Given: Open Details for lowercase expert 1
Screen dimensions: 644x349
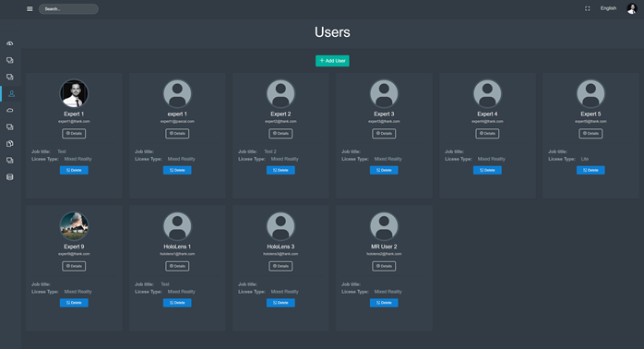Looking at the screenshot, I should coord(177,134).
